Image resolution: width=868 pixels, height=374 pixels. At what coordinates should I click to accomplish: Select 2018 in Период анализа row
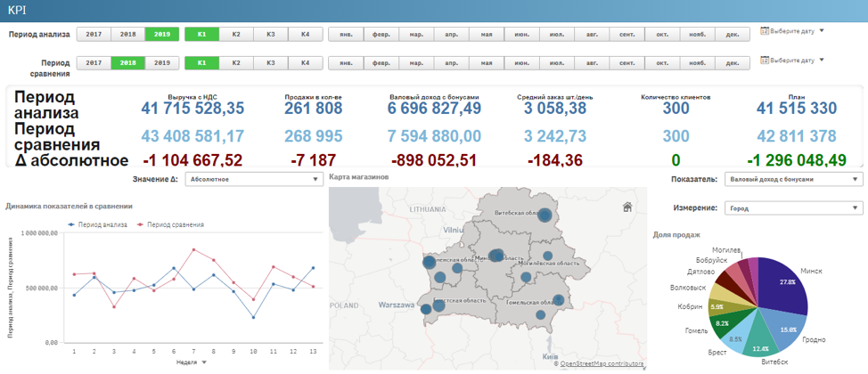coord(127,35)
